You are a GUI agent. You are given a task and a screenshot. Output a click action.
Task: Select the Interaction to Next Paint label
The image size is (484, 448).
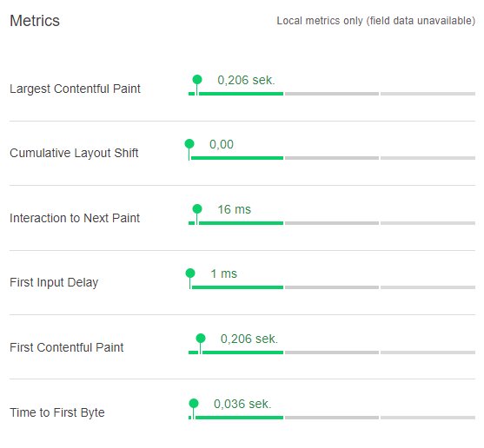click(x=75, y=218)
